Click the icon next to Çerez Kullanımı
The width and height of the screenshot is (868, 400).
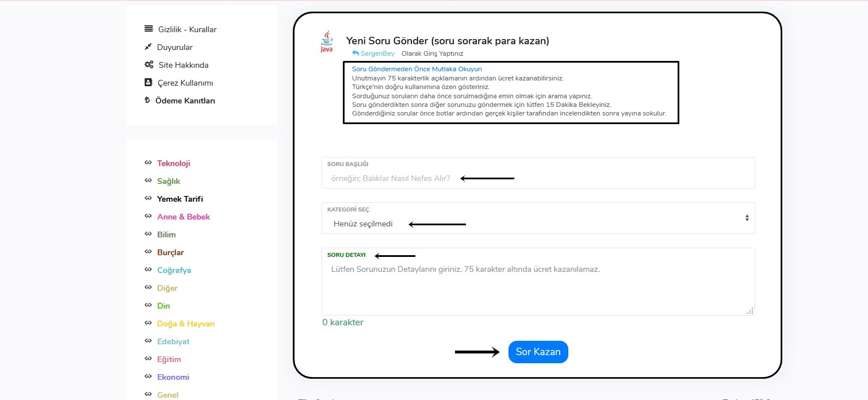[148, 82]
